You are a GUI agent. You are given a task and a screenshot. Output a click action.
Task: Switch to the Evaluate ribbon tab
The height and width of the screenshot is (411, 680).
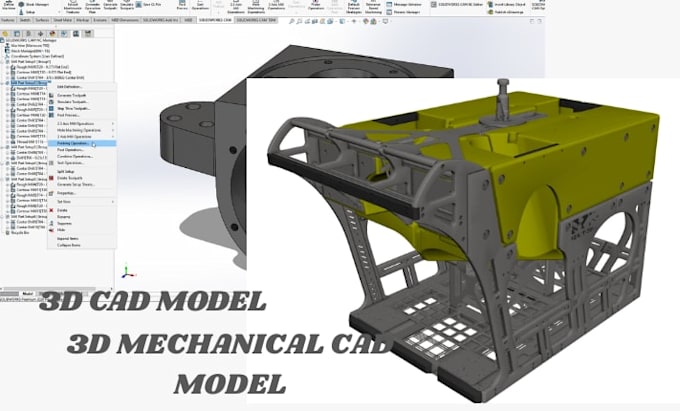tap(100, 20)
